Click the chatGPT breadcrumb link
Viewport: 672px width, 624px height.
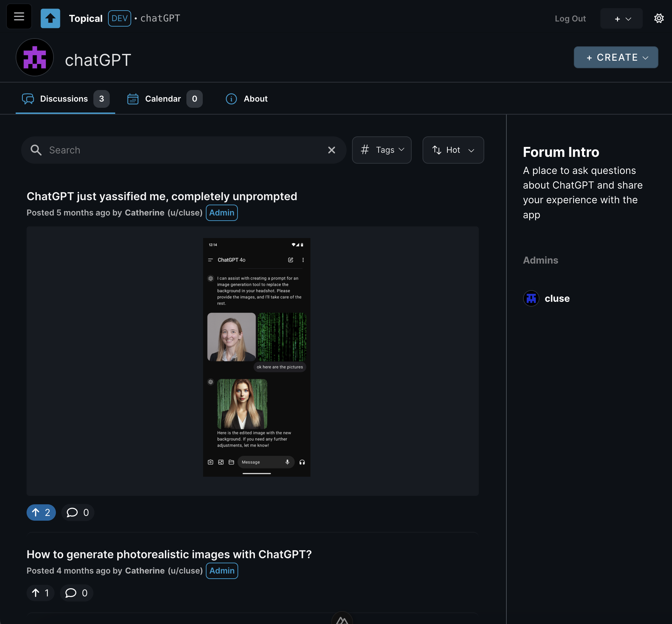(160, 18)
